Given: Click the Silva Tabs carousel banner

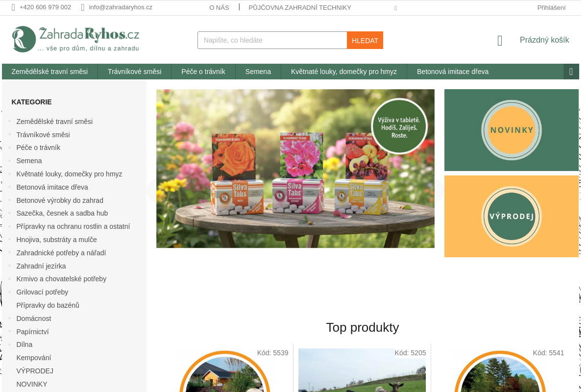Looking at the screenshot, I should pyautogui.click(x=295, y=169).
